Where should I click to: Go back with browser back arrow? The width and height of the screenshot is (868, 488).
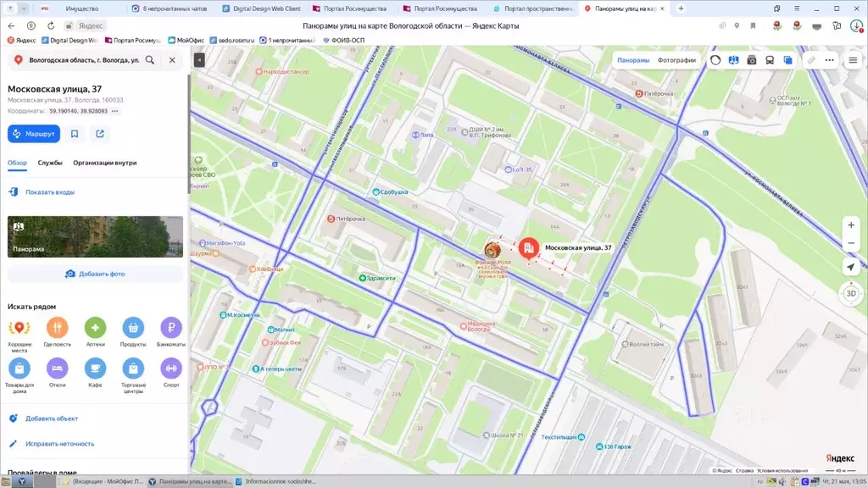tap(11, 25)
